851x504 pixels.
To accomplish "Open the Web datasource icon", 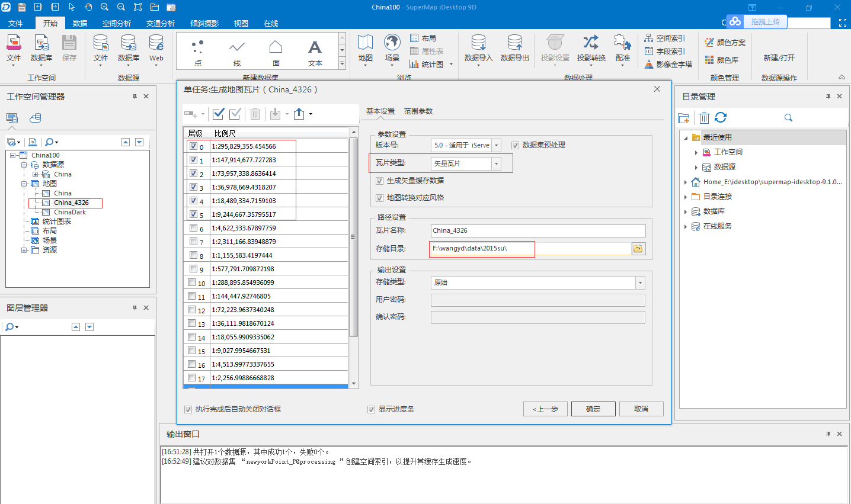I will tap(156, 43).
